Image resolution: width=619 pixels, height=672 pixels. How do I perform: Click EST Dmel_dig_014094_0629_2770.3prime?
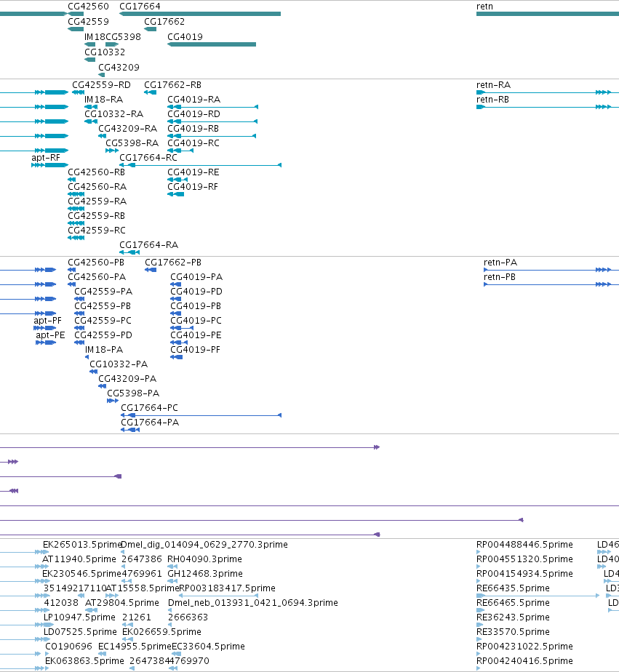(x=204, y=545)
